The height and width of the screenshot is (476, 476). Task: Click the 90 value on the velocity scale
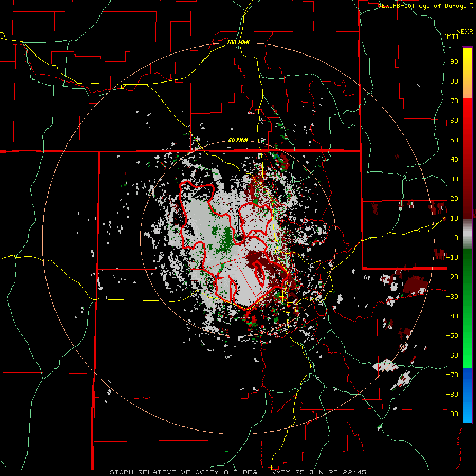click(x=454, y=62)
